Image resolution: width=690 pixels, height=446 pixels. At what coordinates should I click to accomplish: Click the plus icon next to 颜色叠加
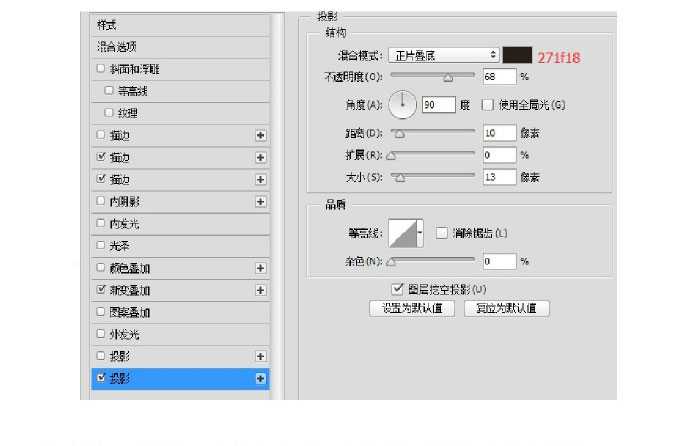[261, 268]
